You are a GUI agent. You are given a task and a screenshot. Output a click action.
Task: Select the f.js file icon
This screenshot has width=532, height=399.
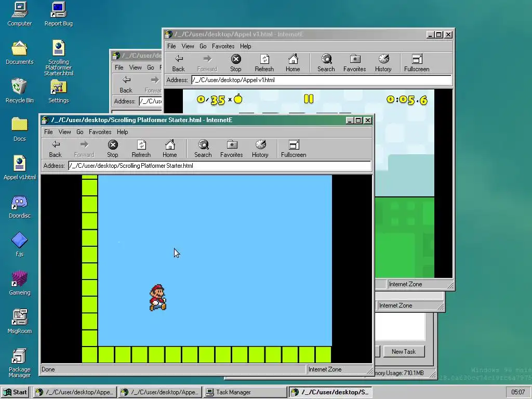19,244
